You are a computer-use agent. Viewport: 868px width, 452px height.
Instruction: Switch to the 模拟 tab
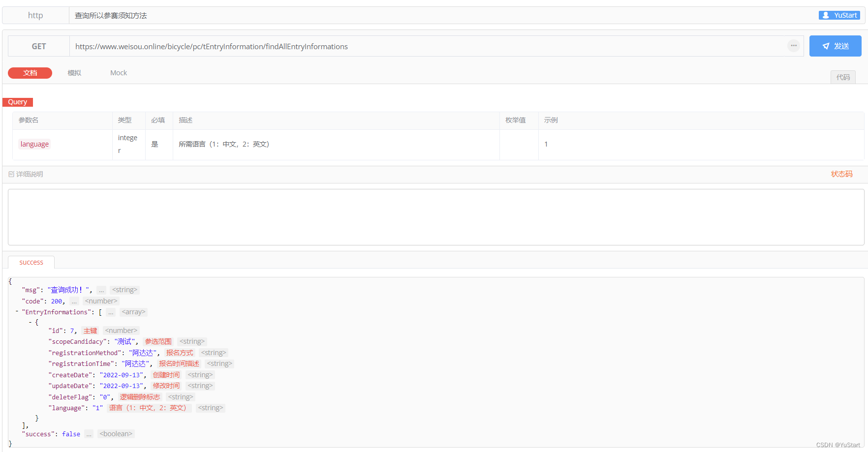[74, 73]
